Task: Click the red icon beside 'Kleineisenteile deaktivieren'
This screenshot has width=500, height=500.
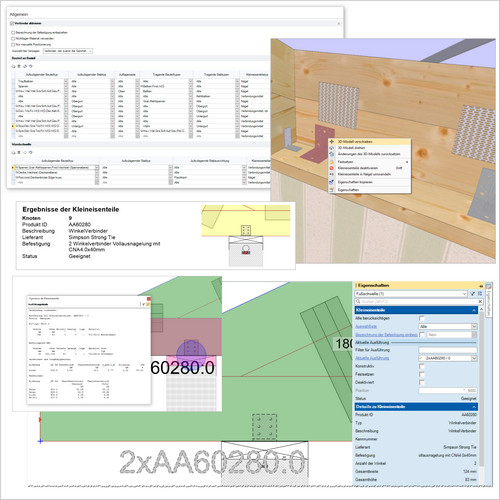Action: point(332,168)
